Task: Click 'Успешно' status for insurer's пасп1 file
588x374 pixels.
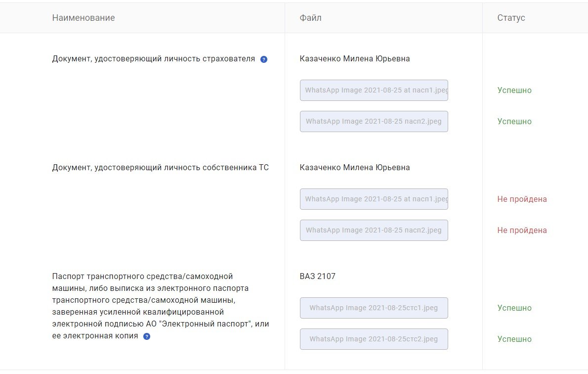Action: (514, 91)
